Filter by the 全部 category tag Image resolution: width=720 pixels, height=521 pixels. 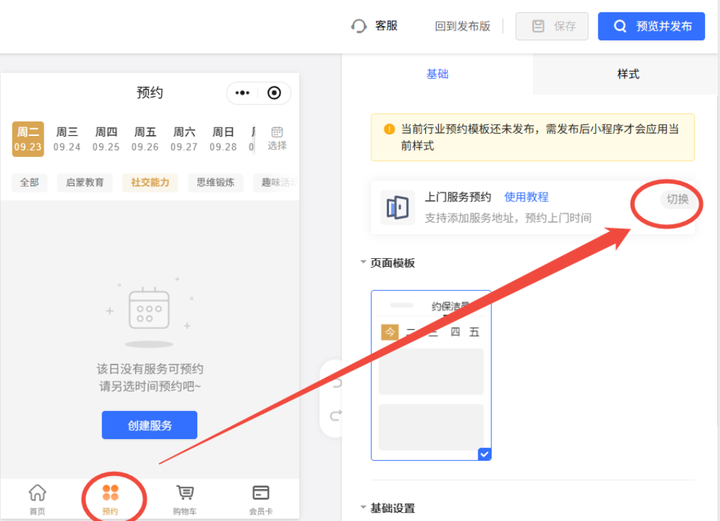[29, 182]
